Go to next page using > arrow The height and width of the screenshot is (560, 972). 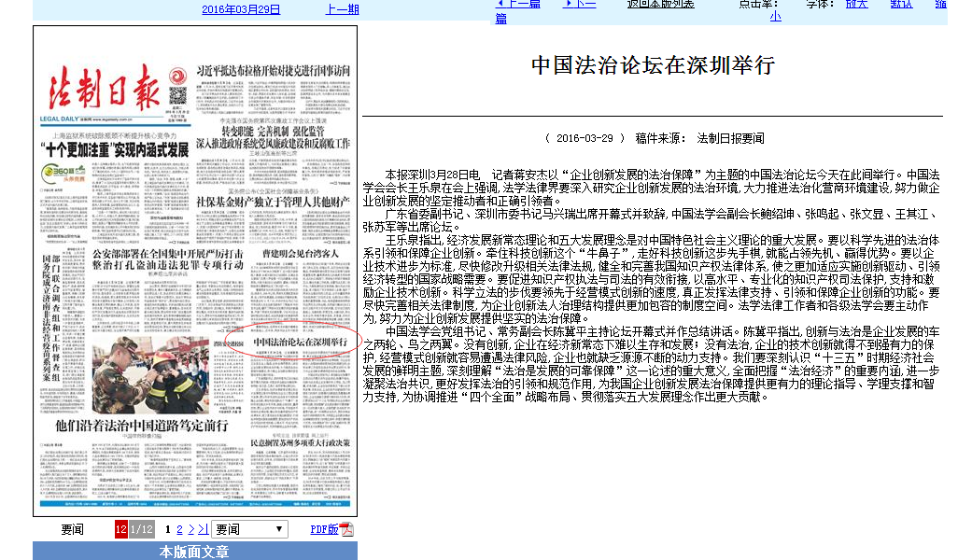190,529
